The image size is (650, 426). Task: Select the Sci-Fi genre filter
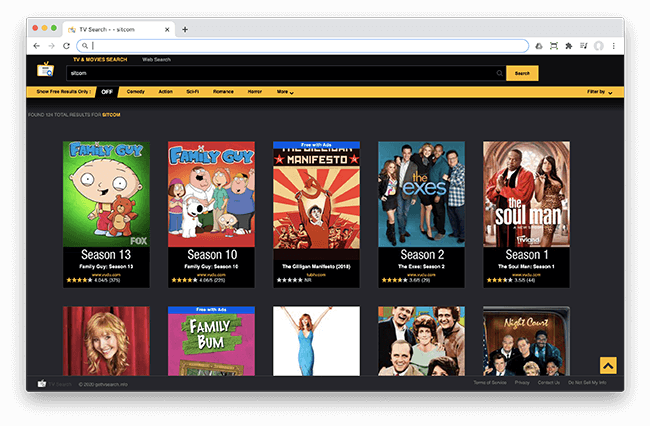(193, 92)
